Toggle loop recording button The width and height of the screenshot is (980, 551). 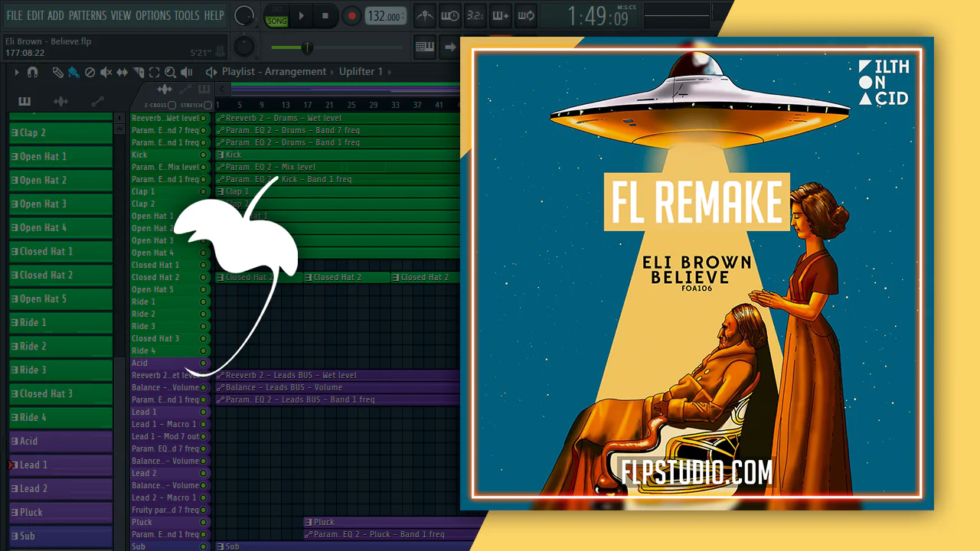coord(526,15)
